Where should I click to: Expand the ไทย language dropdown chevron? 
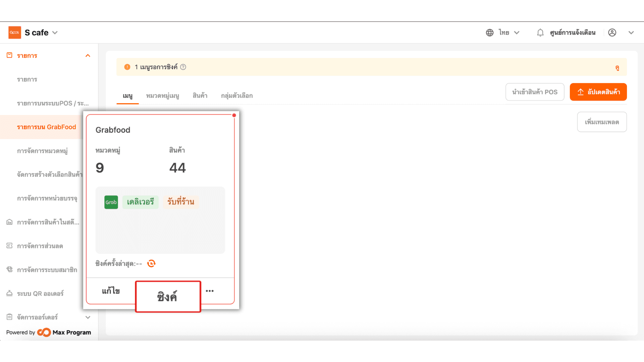pos(517,33)
